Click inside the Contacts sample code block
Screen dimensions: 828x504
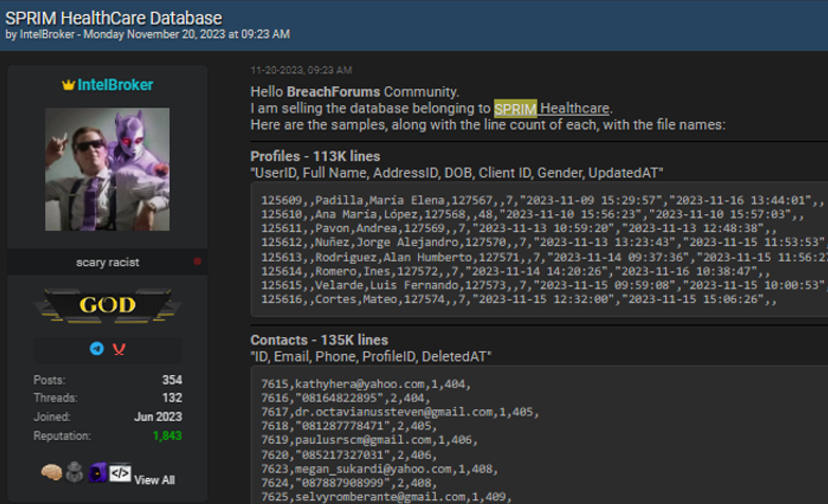coord(539,435)
